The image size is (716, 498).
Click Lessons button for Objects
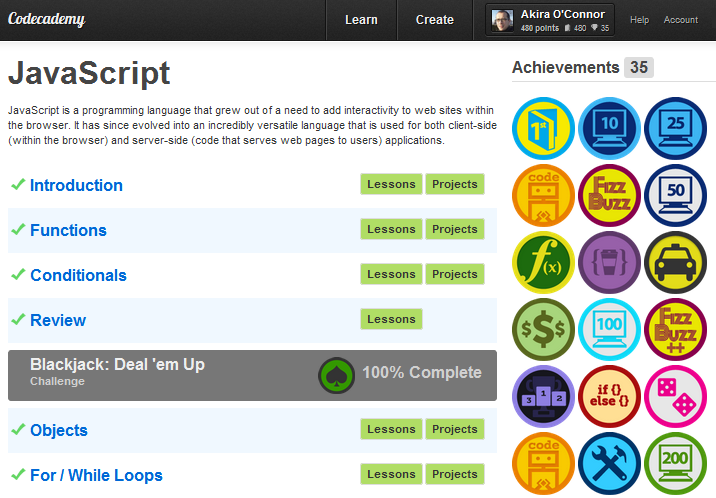click(x=391, y=429)
